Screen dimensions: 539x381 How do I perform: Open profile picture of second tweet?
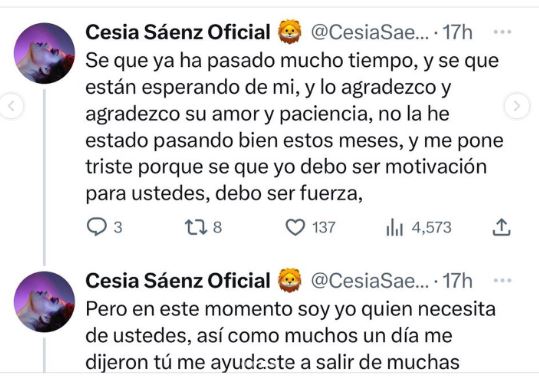44,302
